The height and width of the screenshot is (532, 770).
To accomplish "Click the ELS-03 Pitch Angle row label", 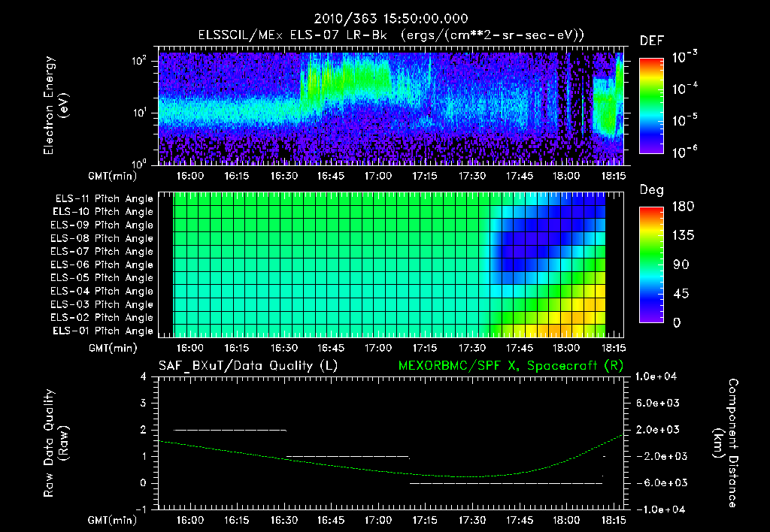I will coord(102,304).
